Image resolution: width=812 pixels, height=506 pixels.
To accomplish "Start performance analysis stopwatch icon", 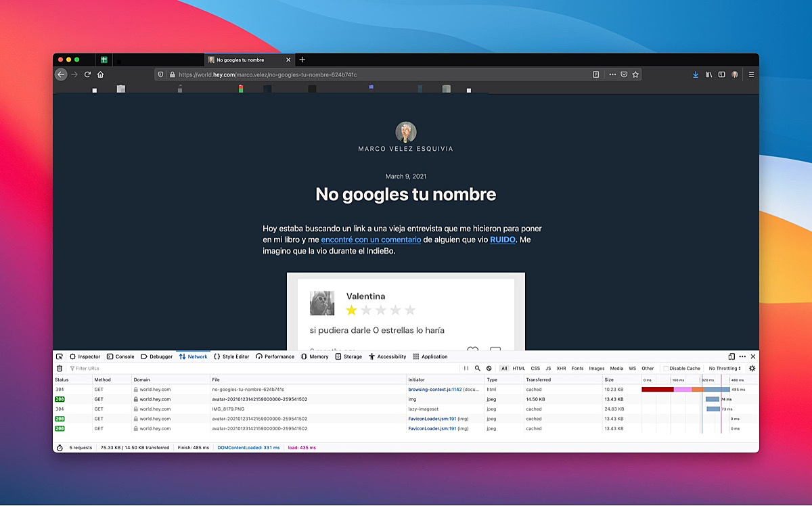I will coord(60,448).
